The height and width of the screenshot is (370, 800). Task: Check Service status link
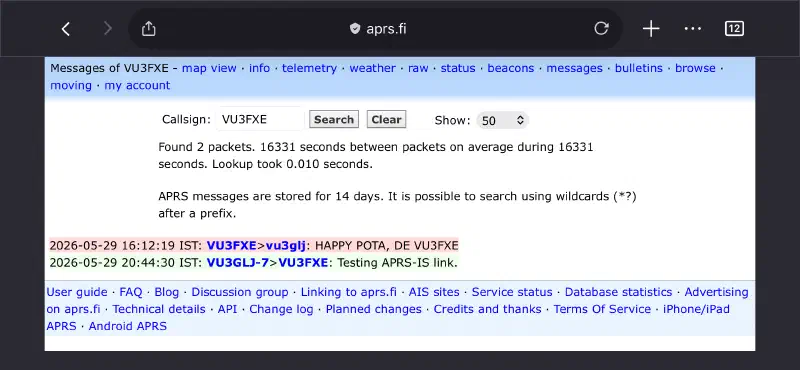pyautogui.click(x=512, y=292)
